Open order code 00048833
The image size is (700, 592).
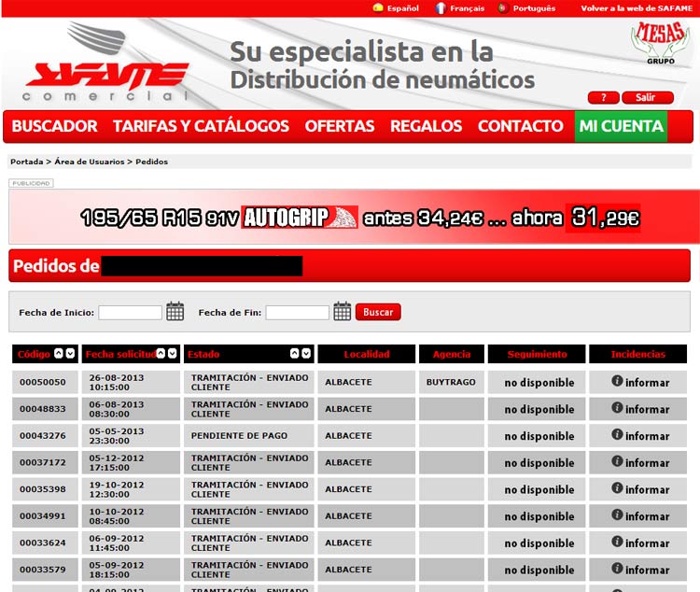click(x=43, y=409)
